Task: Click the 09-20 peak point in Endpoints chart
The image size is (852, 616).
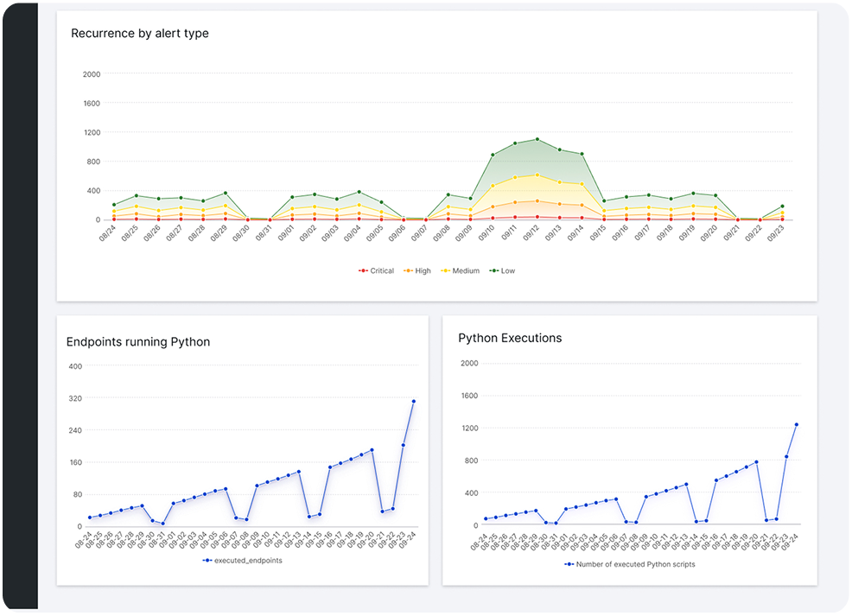Action: tap(372, 450)
